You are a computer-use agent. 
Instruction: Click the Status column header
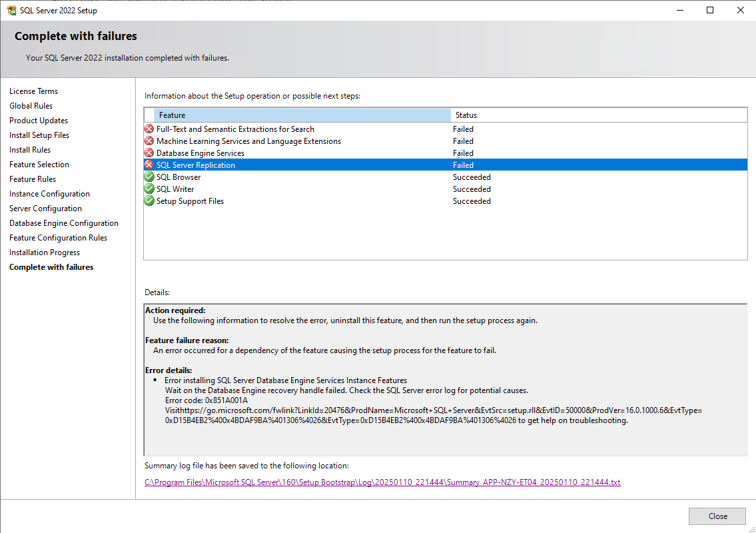tap(599, 115)
